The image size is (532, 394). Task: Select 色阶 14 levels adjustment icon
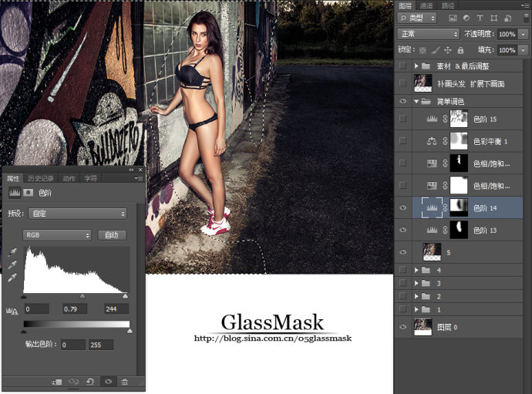click(x=432, y=207)
